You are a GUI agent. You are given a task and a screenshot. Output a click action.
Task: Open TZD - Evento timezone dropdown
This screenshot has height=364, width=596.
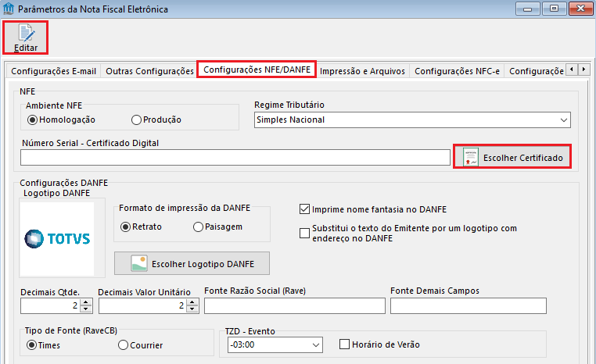pos(315,345)
